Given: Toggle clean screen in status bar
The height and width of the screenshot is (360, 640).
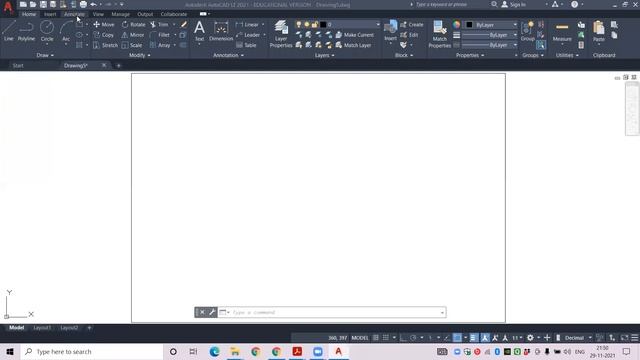Looking at the screenshot, I should [x=624, y=338].
